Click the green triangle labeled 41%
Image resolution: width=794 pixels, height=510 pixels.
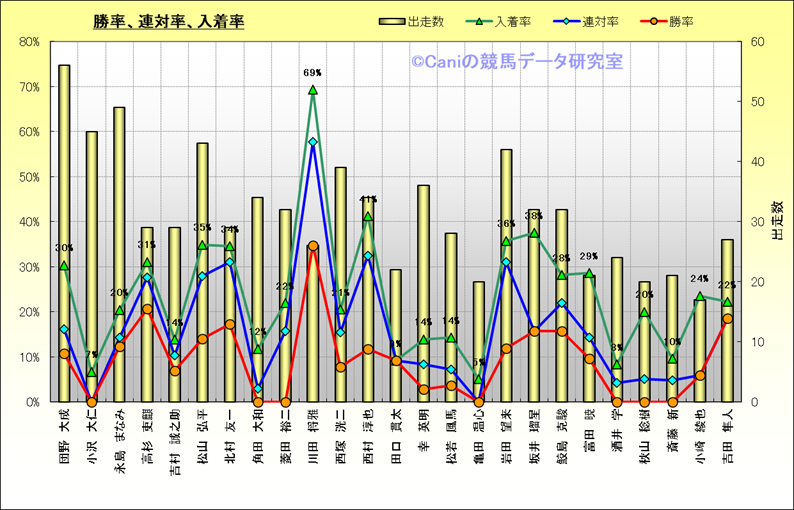point(368,216)
